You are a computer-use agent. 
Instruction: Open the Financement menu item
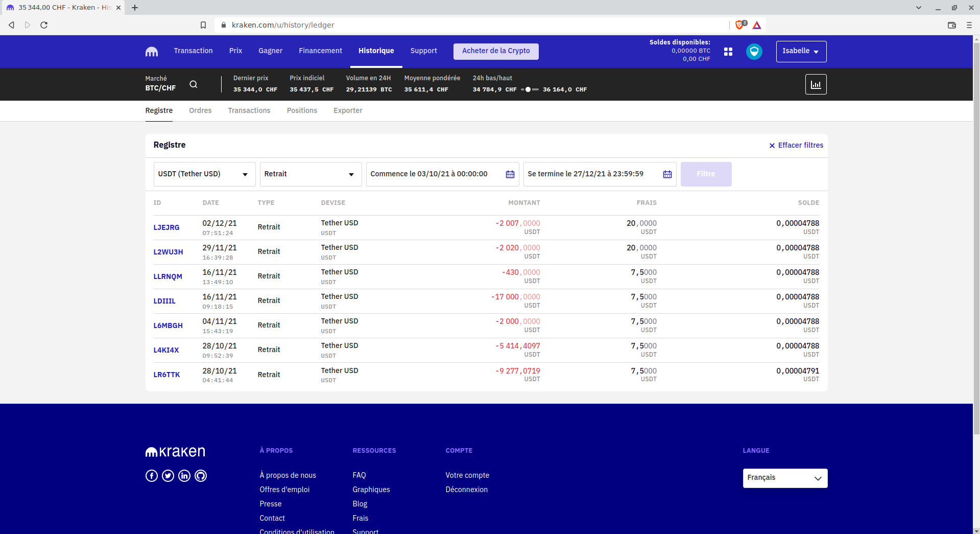pos(320,51)
